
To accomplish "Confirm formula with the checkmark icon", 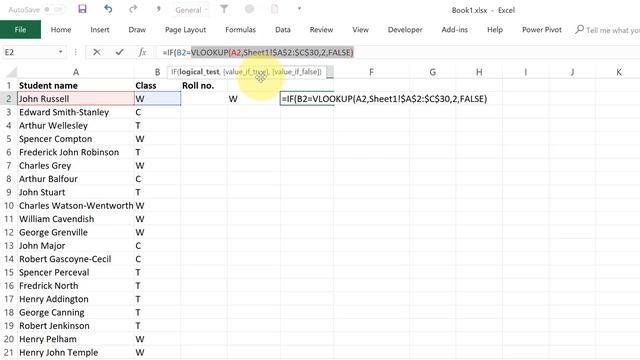I will pos(119,52).
